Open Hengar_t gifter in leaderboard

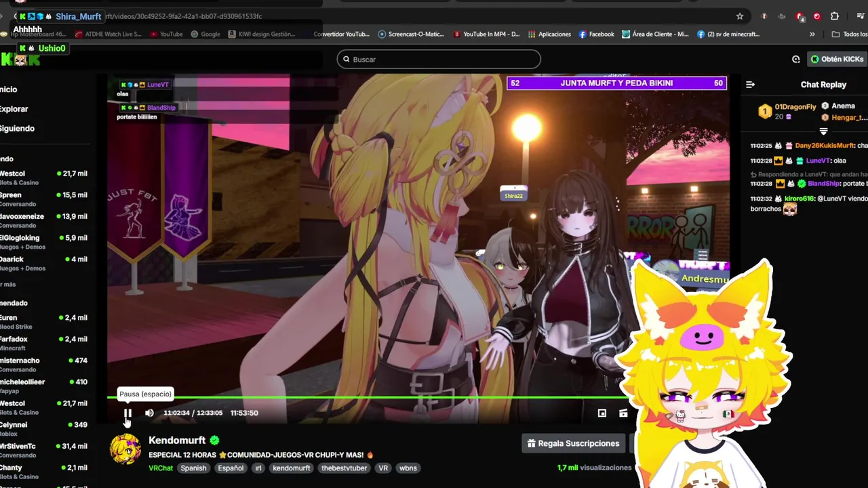[849, 118]
